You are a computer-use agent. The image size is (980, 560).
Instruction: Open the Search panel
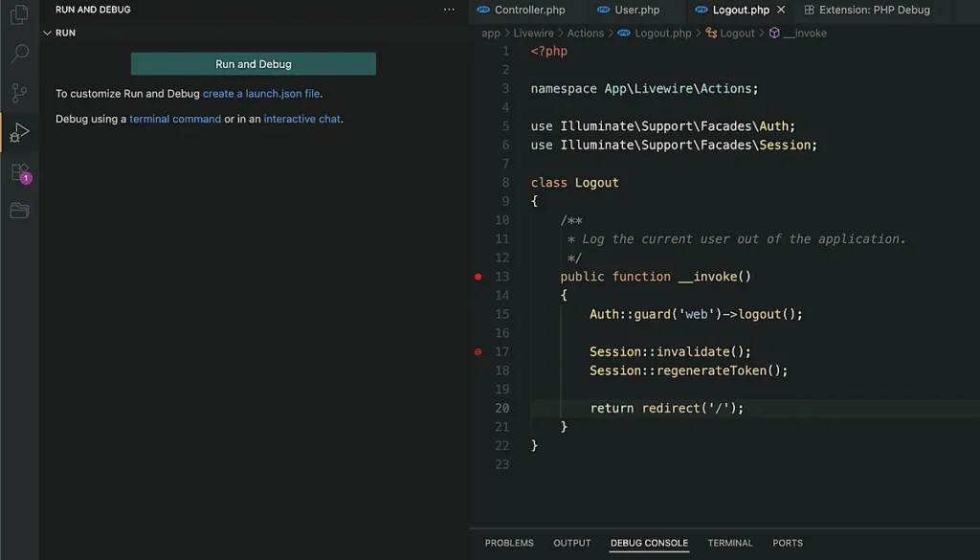(19, 54)
